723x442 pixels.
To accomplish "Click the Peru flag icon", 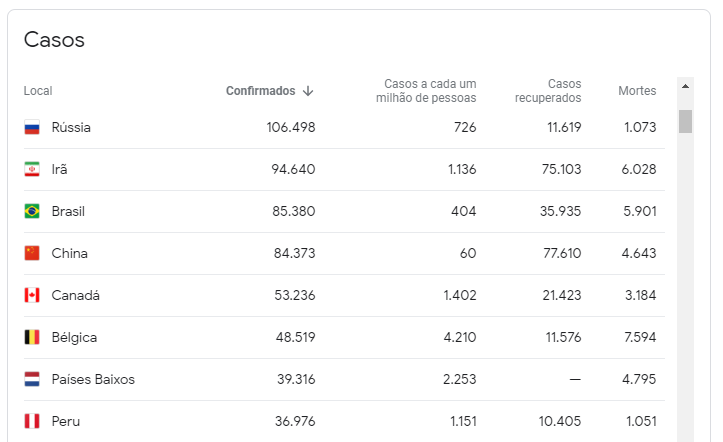I will [x=32, y=422].
